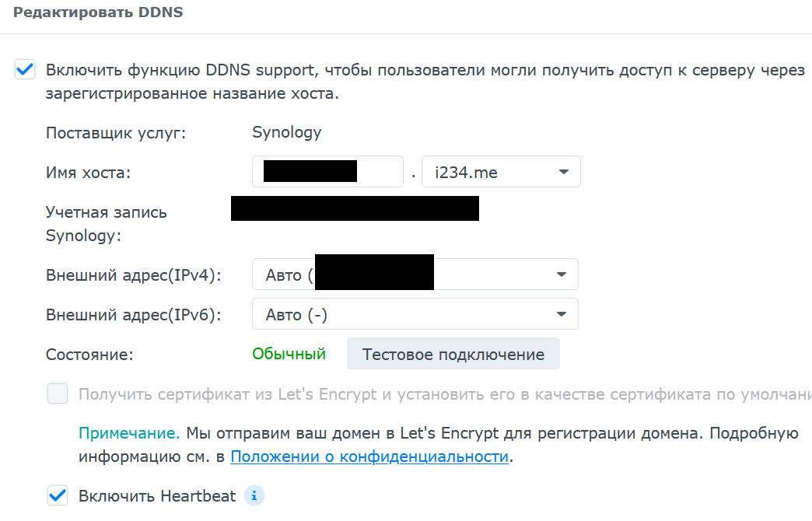The width and height of the screenshot is (812, 521).
Task: Click the IPv6 Авто (-) dropdown arrow
Action: click(562, 314)
